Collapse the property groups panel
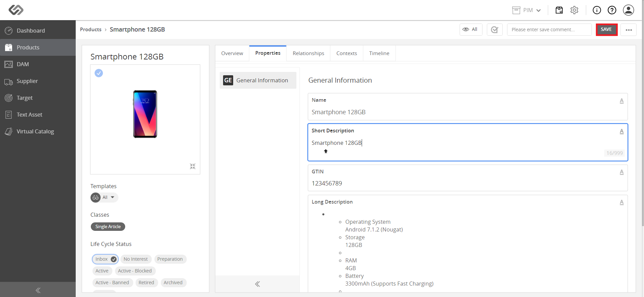The height and width of the screenshot is (297, 644). [257, 284]
